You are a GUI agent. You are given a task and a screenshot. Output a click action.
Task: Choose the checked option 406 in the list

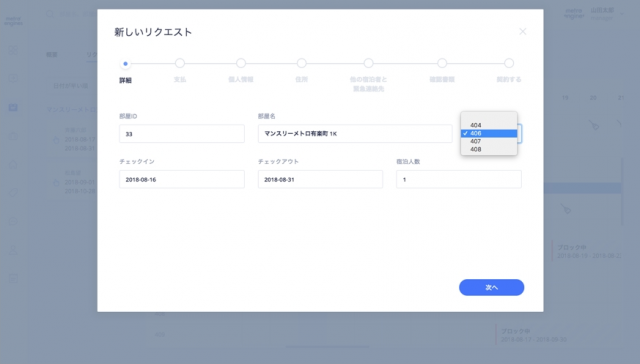tap(489, 133)
